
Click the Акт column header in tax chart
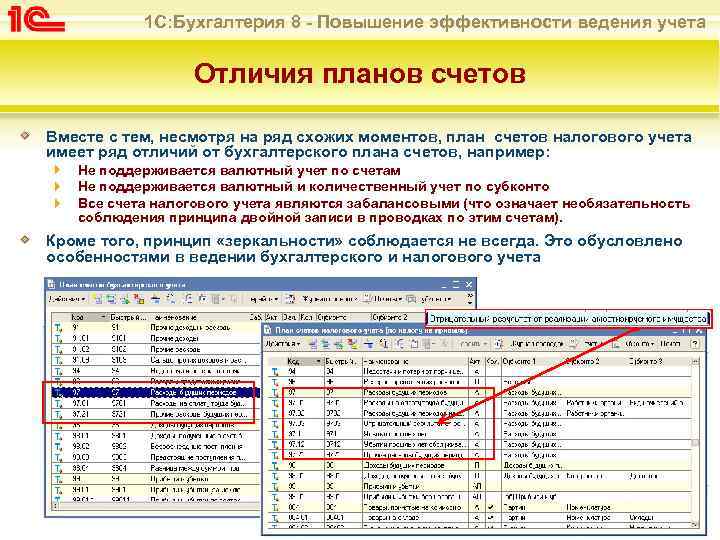[476, 361]
